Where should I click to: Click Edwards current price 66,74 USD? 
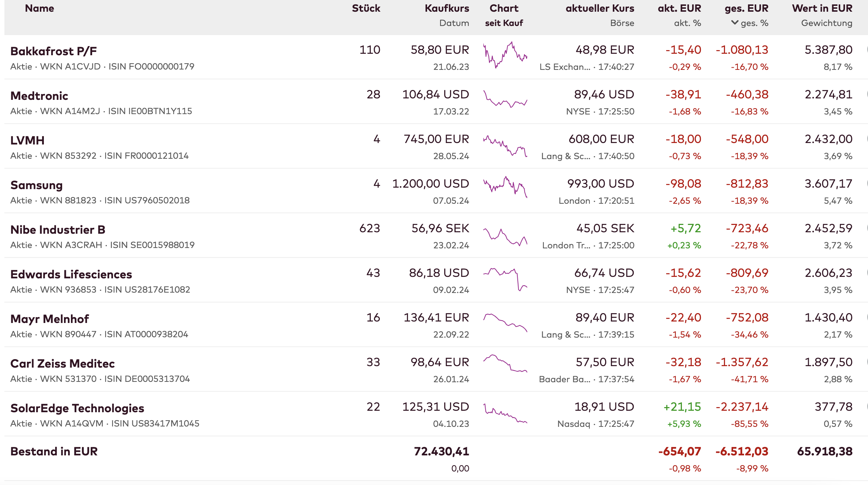click(604, 273)
